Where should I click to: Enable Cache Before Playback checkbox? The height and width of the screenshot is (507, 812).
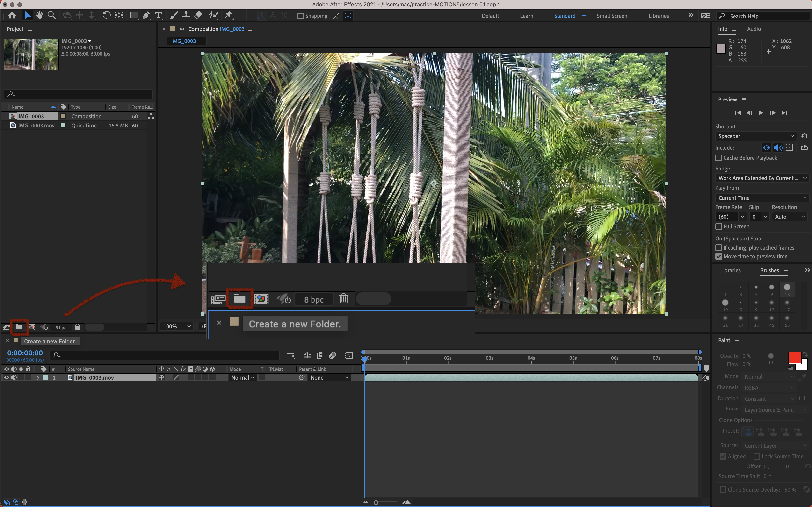click(719, 158)
